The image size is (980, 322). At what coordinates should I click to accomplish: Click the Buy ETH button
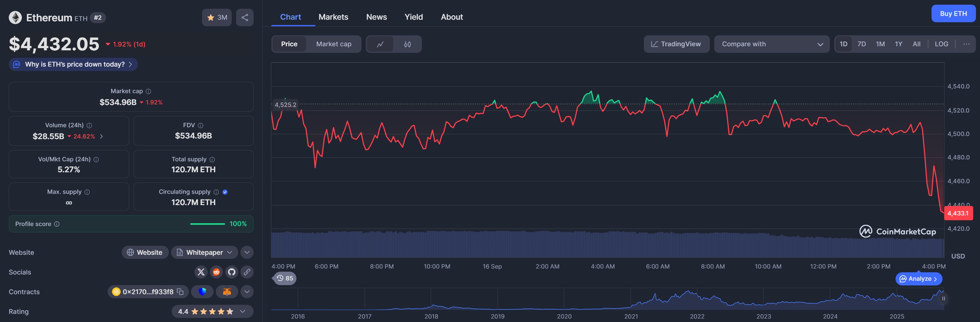pos(953,14)
